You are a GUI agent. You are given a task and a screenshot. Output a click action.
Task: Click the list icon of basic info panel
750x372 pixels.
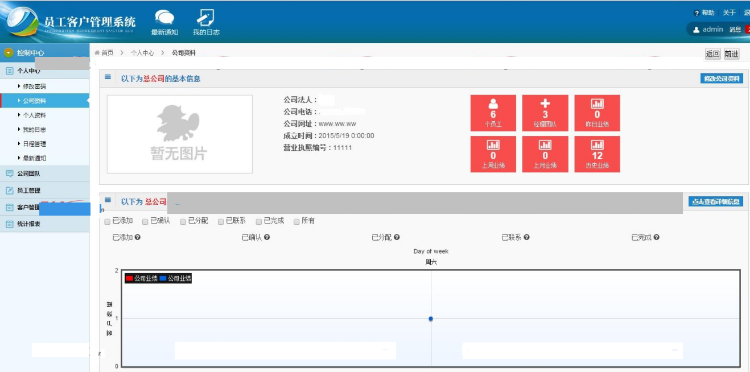(108, 77)
